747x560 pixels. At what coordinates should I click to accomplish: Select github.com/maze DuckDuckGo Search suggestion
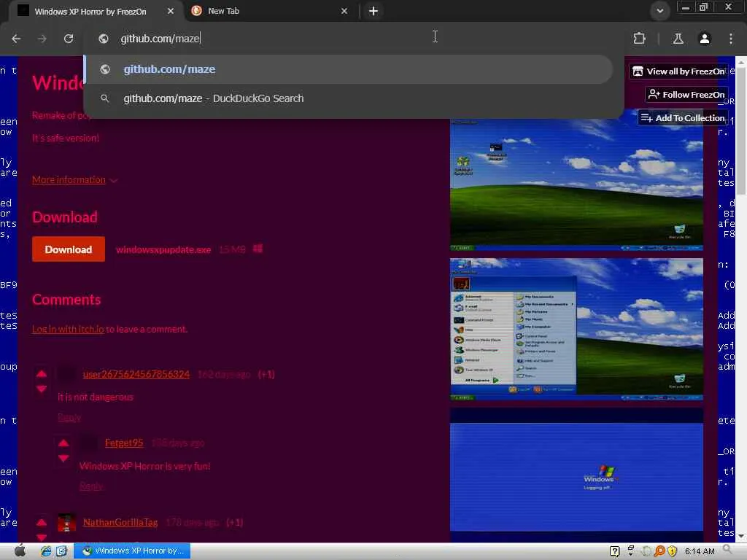348,98
